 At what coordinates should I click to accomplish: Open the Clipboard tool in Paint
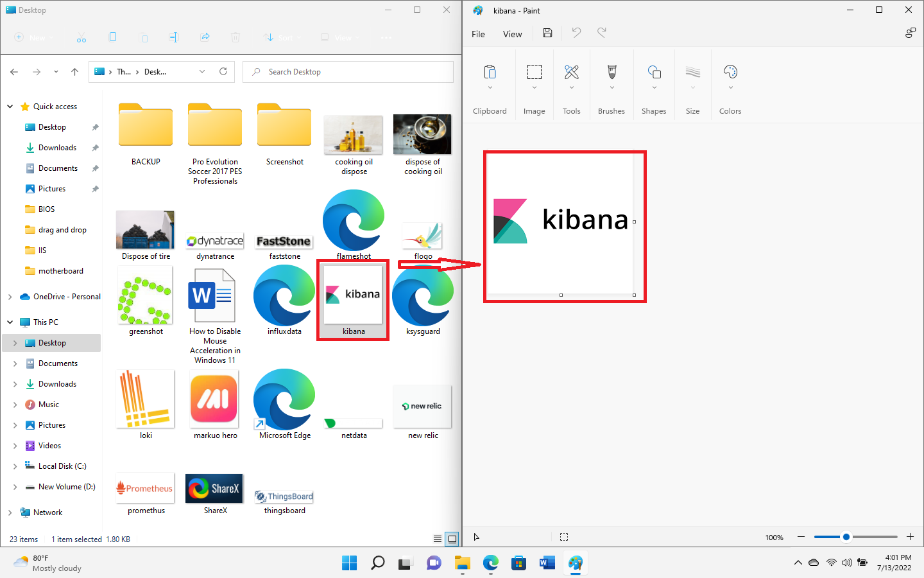(490, 71)
